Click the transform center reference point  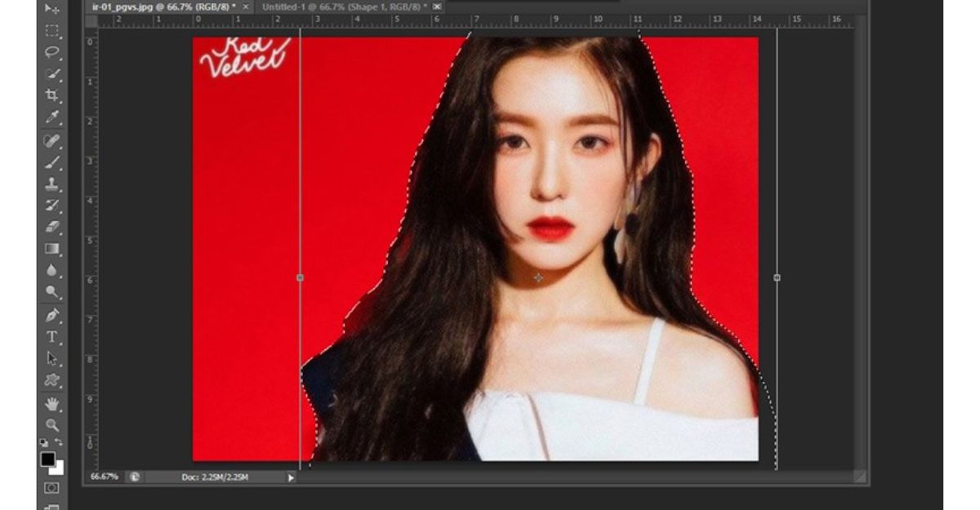[538, 278]
